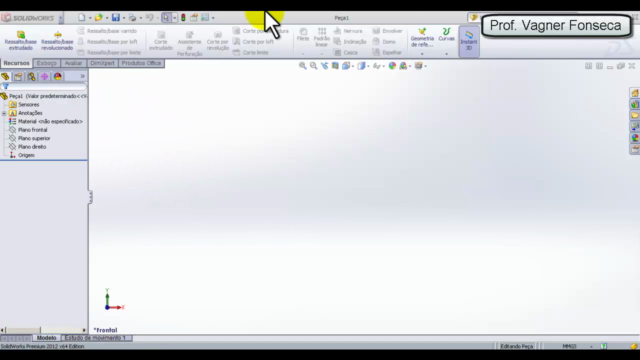Toggle Instant 3D mode
The height and width of the screenshot is (360, 640).
469,41
